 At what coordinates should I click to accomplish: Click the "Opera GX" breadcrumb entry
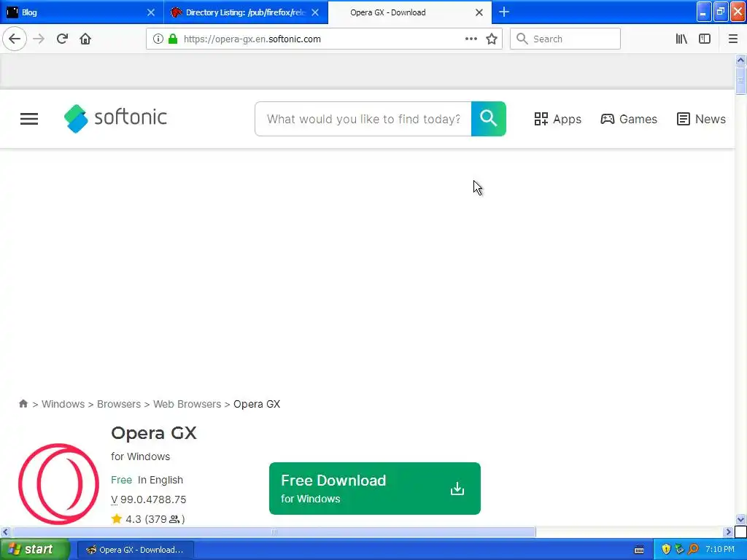[257, 404]
